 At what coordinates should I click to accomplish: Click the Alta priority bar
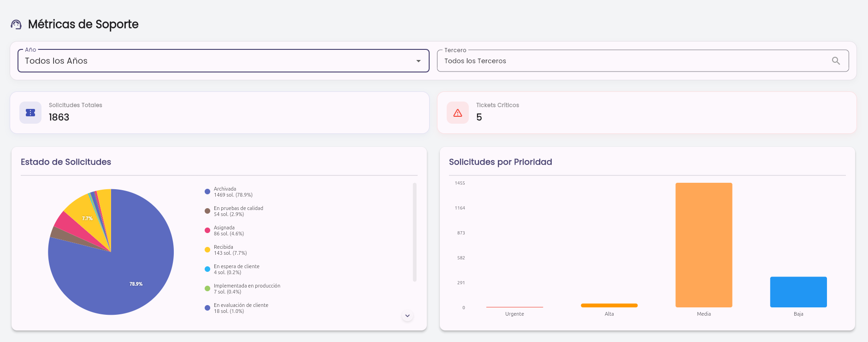pos(609,306)
